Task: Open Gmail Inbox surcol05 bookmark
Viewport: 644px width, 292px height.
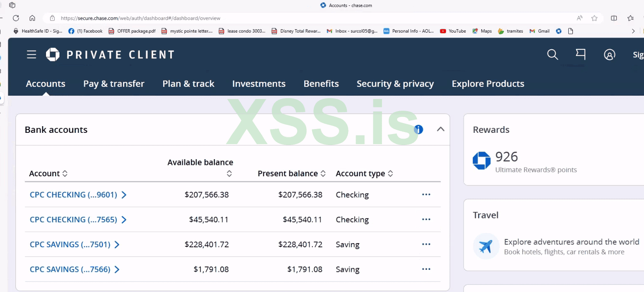Action: pyautogui.click(x=352, y=31)
